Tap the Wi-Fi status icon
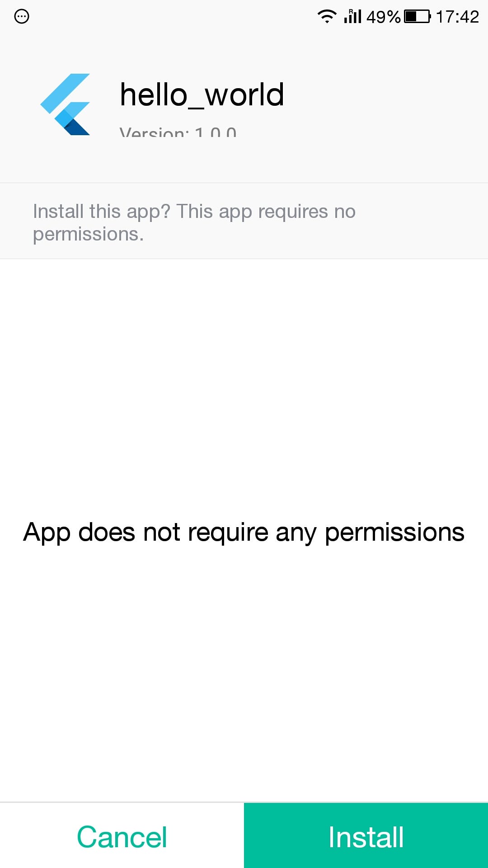This screenshot has height=868, width=488. point(327,16)
